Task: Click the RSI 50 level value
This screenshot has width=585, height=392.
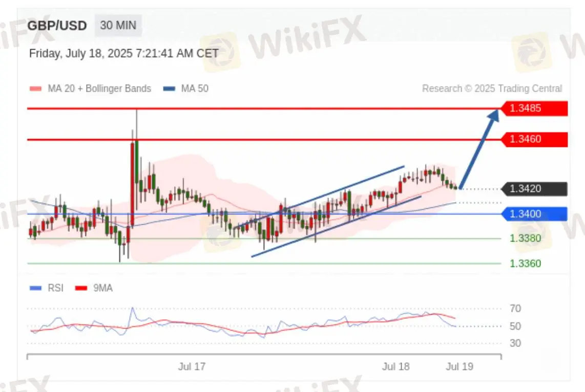Action: click(515, 326)
